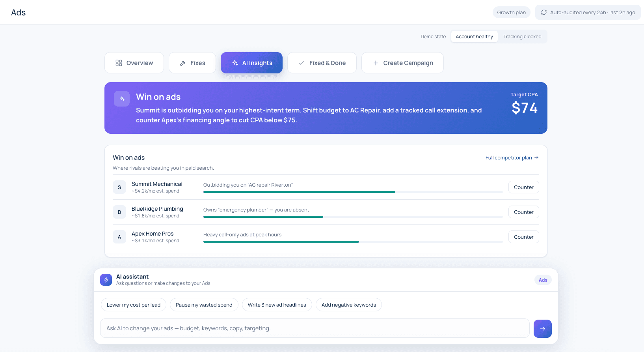644x352 pixels.
Task: Switch to the Overview tab
Action: pos(134,63)
